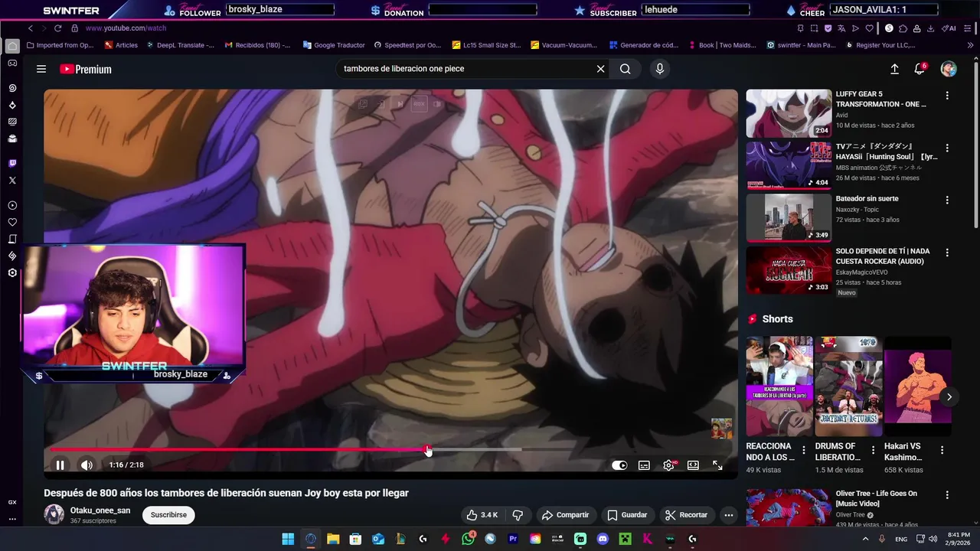Click the Guardar save button
980x551 pixels.
pyautogui.click(x=627, y=515)
